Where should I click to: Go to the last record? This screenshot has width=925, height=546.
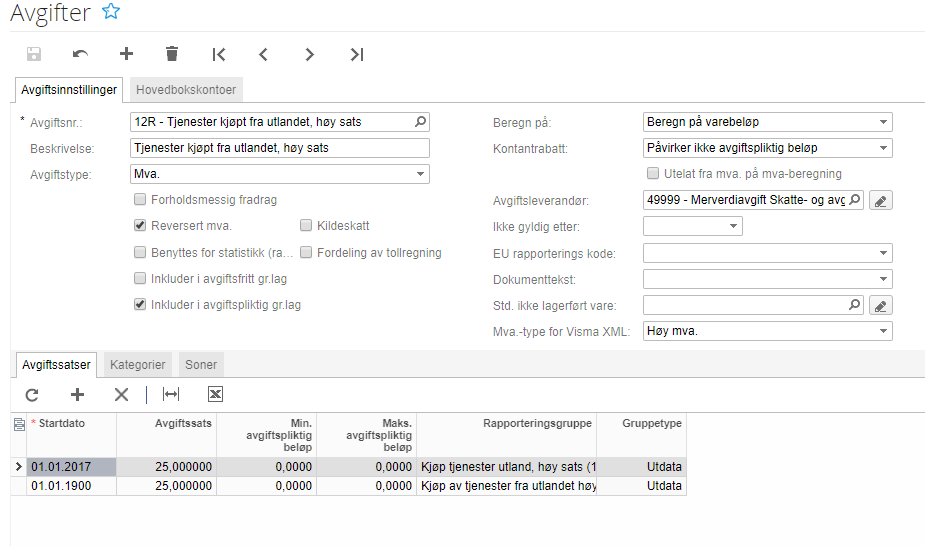click(357, 54)
